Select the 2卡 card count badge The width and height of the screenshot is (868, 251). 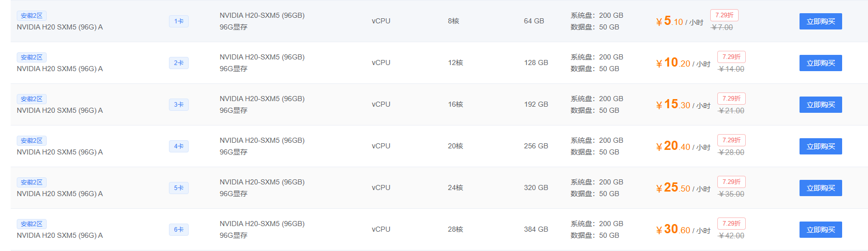pos(179,63)
